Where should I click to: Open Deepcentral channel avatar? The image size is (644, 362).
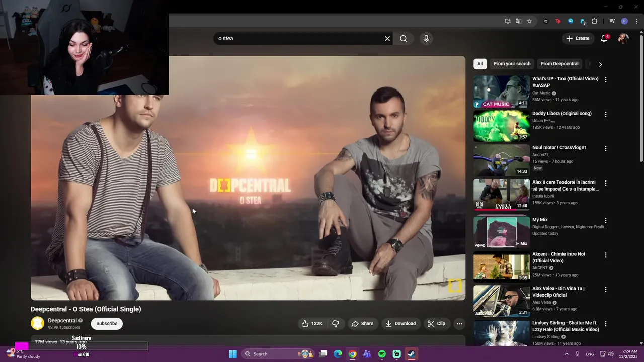[x=37, y=323]
